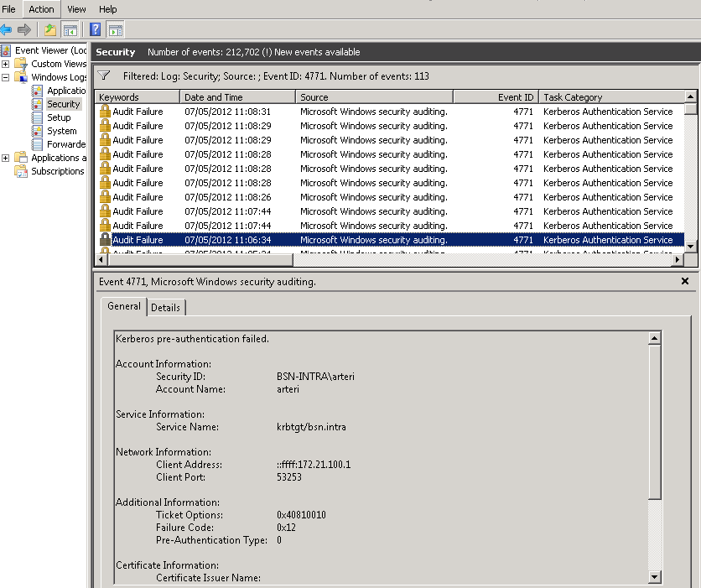
Task: Toggle the Show/Hide Action Pane toolbar control
Action: coord(114,29)
